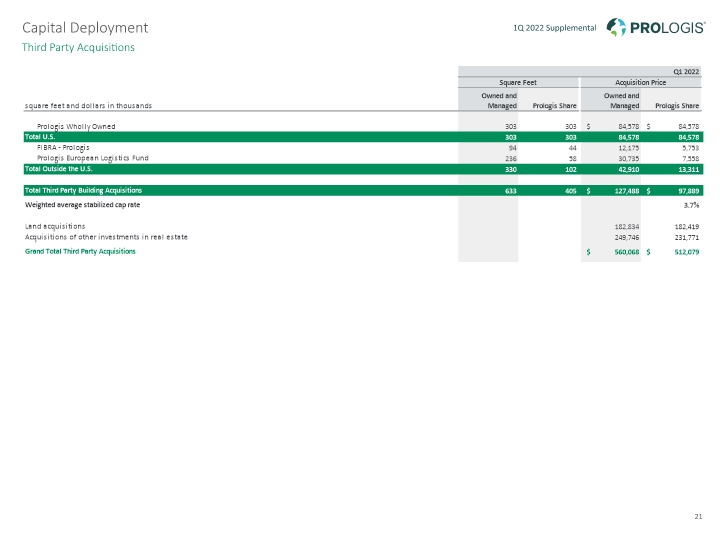Click the 'FIBRA - Prologis' row label

tap(63, 148)
